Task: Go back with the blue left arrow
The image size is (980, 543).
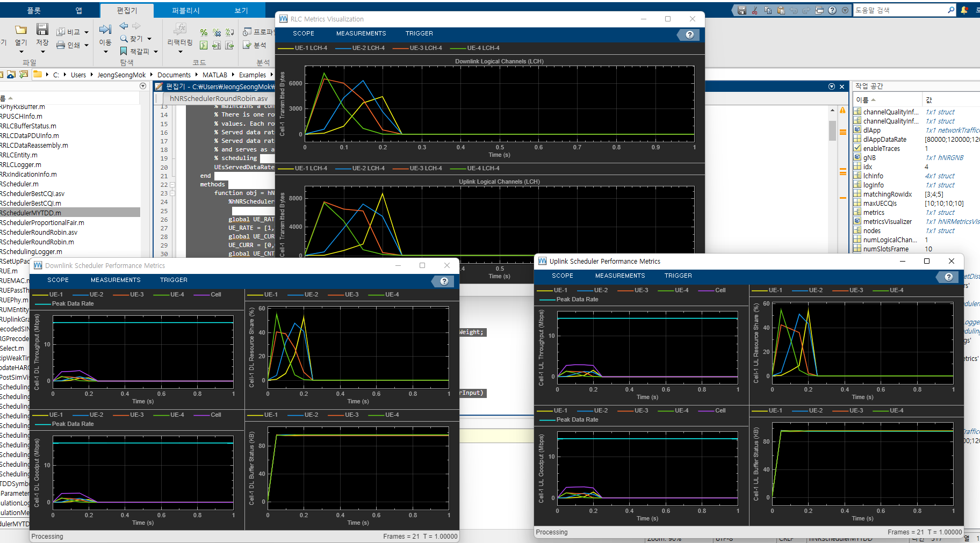Action: pyautogui.click(x=124, y=26)
